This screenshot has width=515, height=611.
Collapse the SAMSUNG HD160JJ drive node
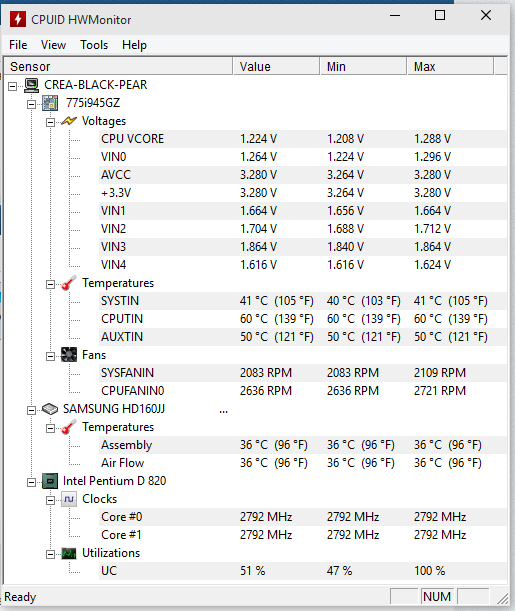[32, 410]
